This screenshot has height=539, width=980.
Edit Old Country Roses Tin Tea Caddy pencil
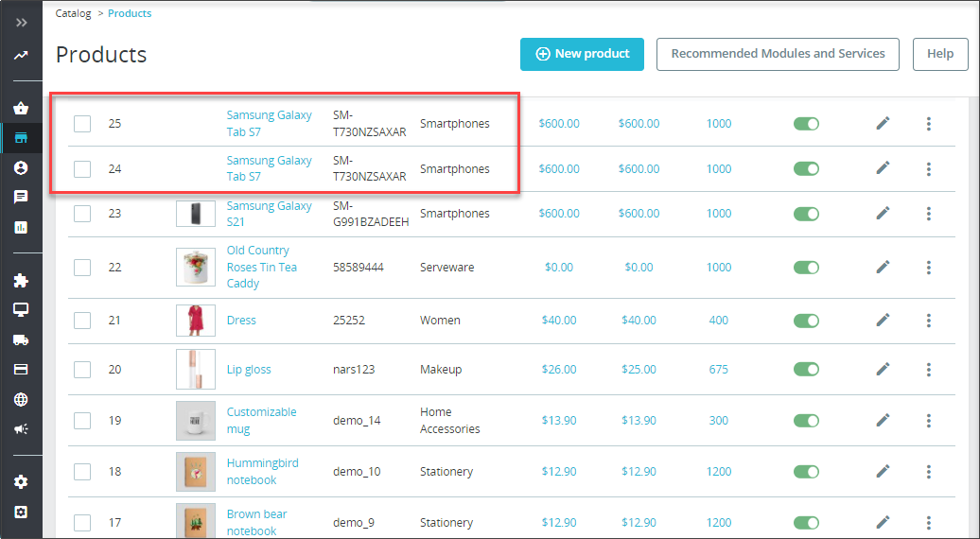883,267
